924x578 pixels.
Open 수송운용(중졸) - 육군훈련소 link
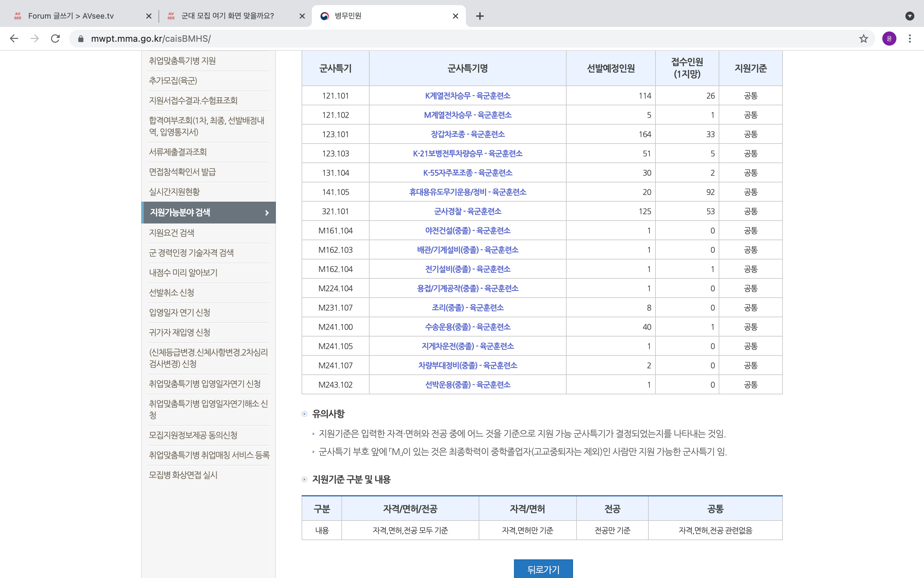[468, 327]
